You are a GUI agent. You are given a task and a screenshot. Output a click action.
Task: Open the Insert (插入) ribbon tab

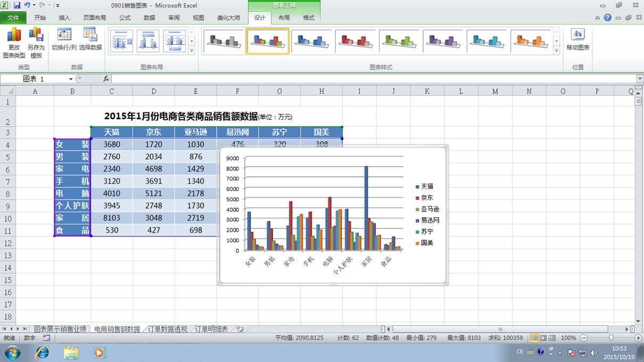tap(64, 18)
